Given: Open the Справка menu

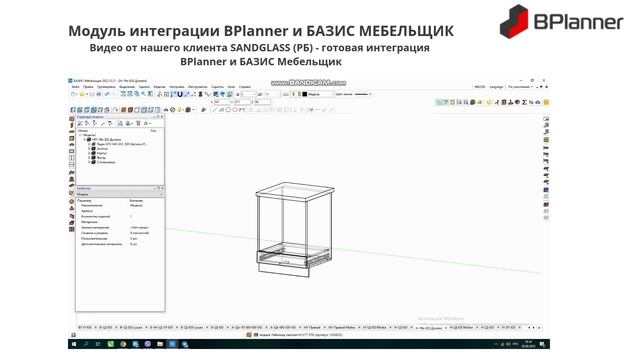Looking at the screenshot, I should 245,87.
